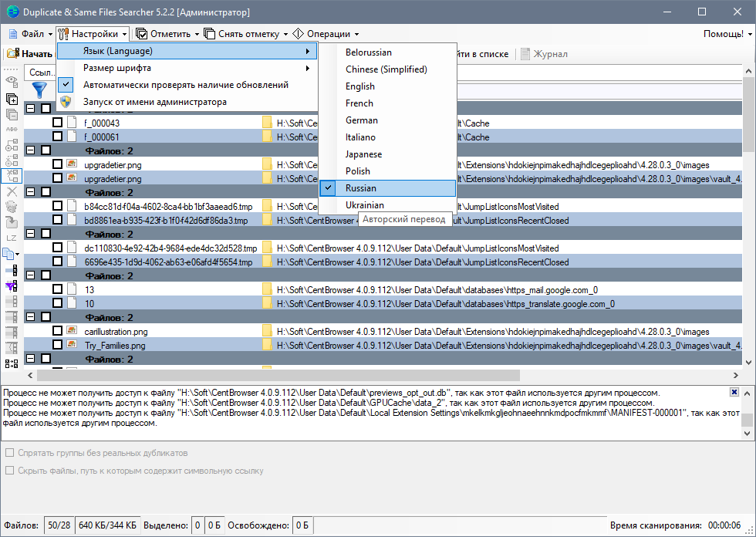Click the Журнал log button
Viewport: 756px width, 537px height.
click(x=545, y=54)
